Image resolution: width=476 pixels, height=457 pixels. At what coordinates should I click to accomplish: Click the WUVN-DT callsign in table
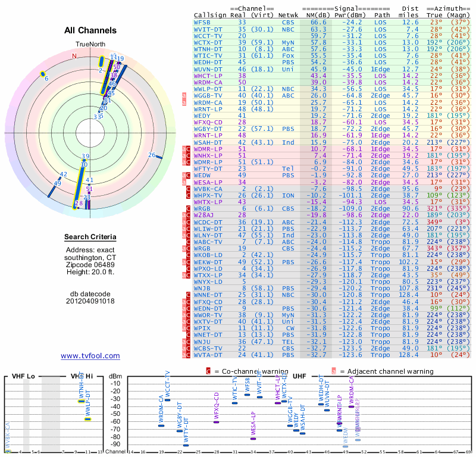(x=208, y=69)
